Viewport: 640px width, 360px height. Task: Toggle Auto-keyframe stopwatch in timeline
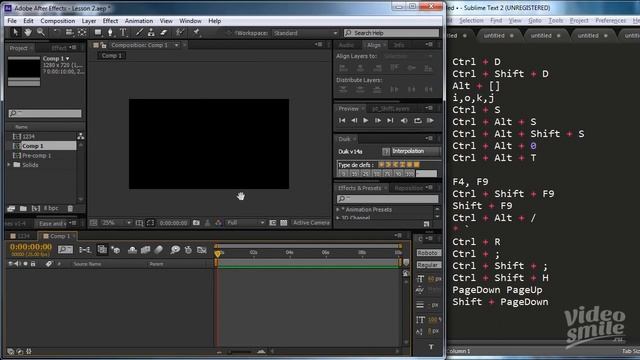coord(188,250)
